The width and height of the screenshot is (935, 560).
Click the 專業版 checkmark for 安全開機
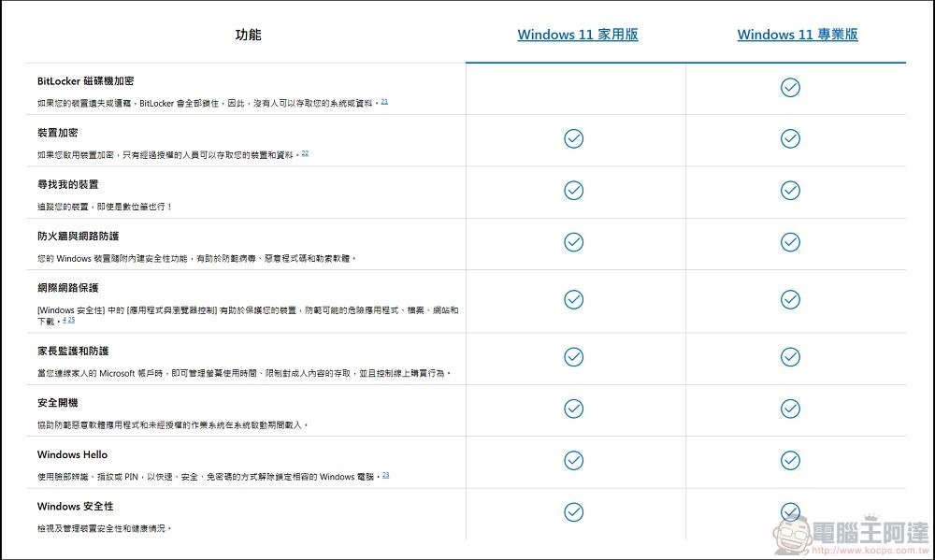click(x=790, y=409)
